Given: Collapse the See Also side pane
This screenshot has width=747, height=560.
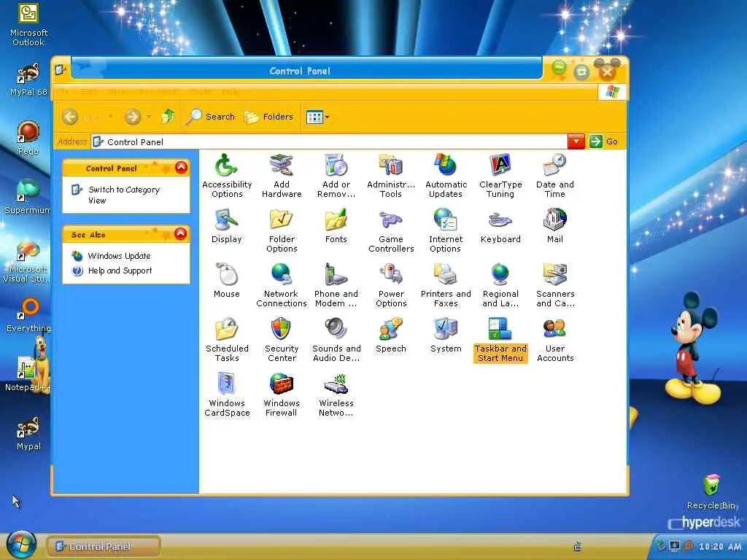Looking at the screenshot, I should (x=181, y=234).
